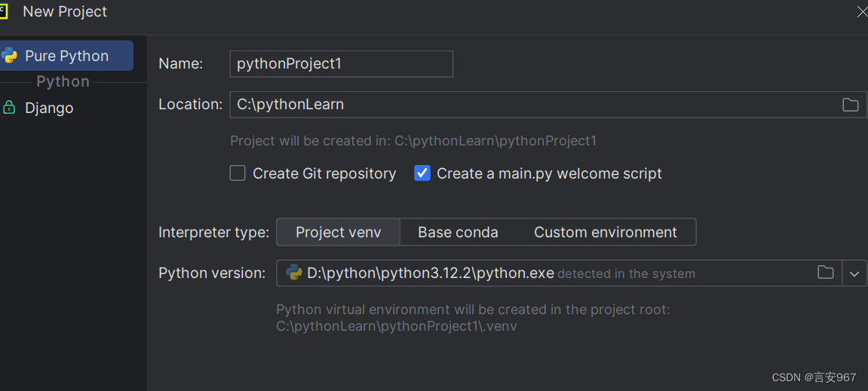
Task: Expand the Python version dropdown arrow
Action: click(x=854, y=273)
